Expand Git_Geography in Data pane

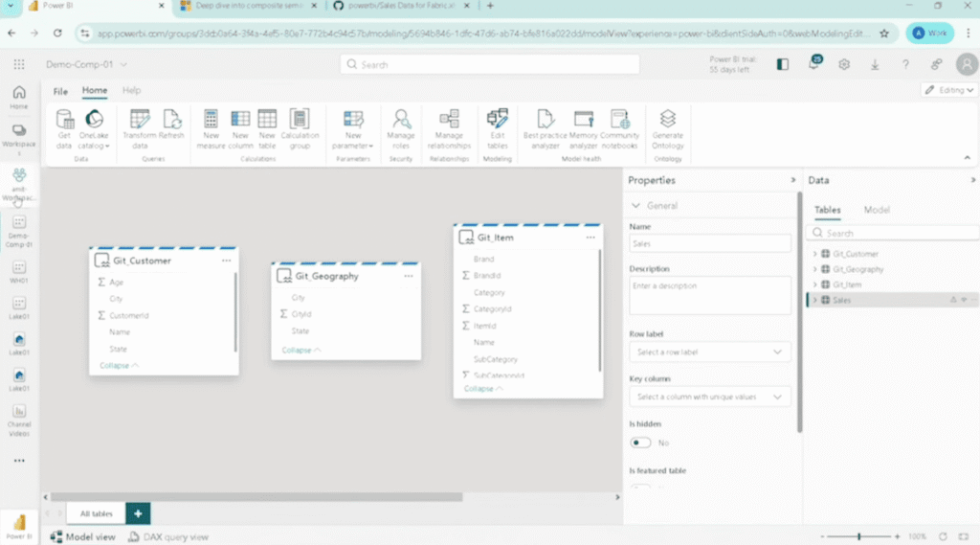[x=815, y=269]
